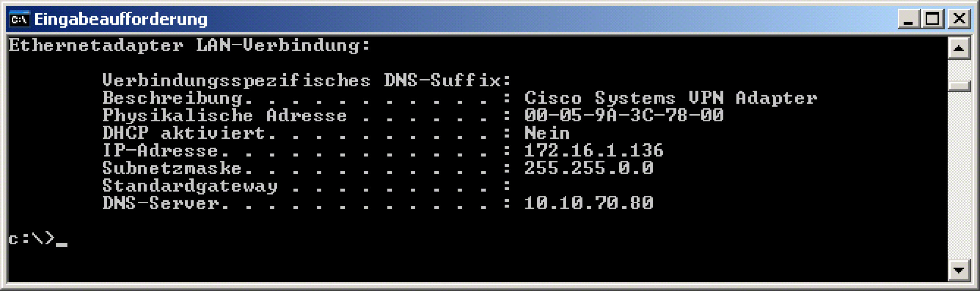The height and width of the screenshot is (291, 980).
Task: Click the vertical scrollbar thumb
Action: pyautogui.click(x=959, y=86)
